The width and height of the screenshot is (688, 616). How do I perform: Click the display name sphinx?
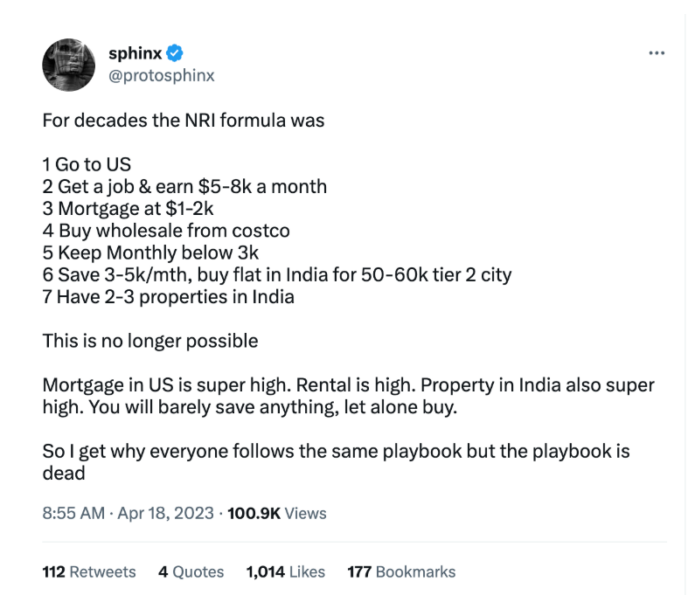[x=135, y=54]
